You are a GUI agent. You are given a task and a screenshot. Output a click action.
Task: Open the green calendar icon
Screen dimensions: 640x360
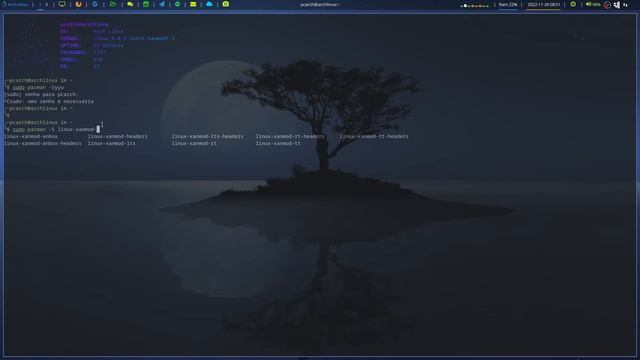point(146,4)
